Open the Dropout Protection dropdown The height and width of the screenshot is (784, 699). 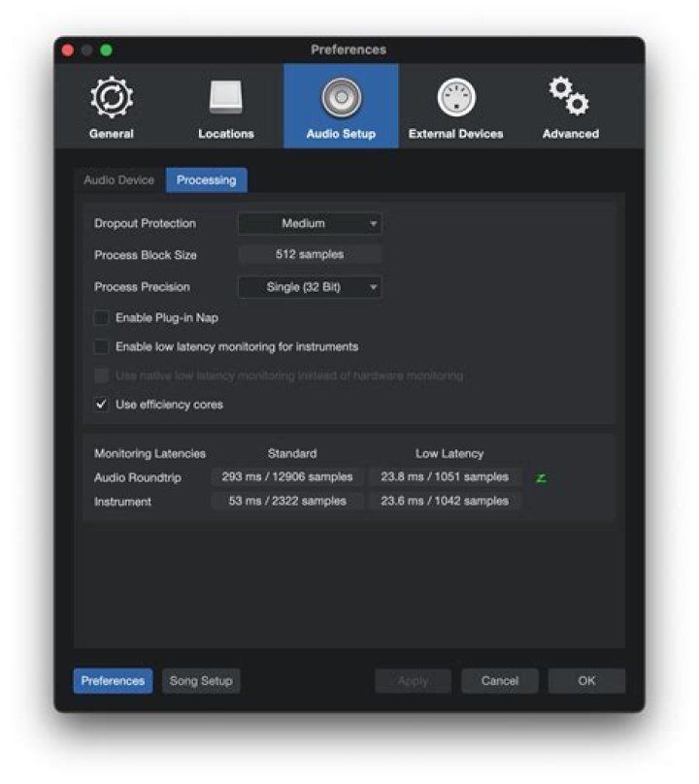(x=310, y=223)
